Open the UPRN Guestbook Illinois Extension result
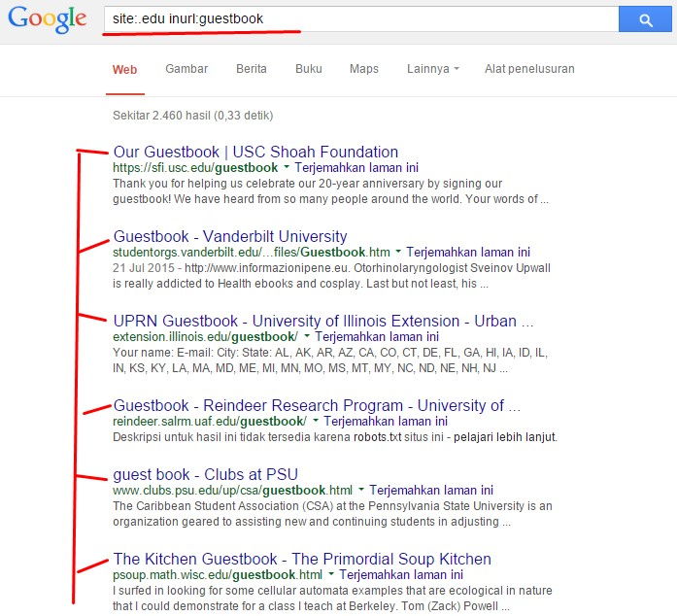The image size is (677, 616). (323, 322)
